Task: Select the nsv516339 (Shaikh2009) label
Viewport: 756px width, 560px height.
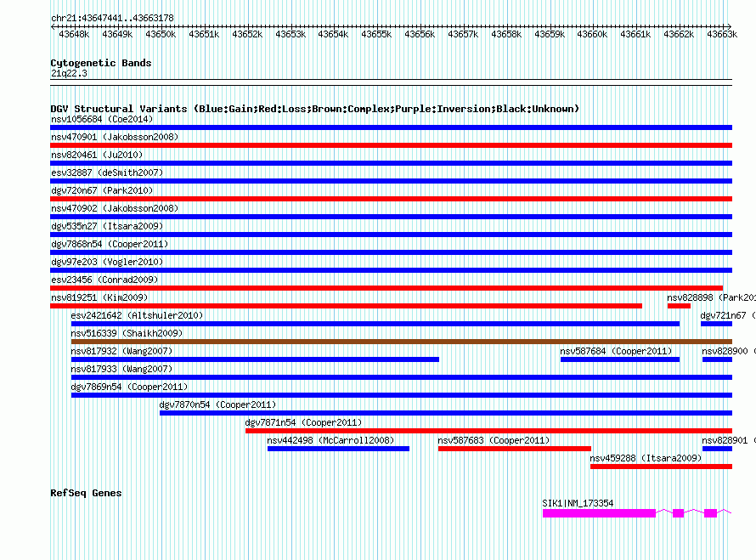Action: tap(127, 333)
